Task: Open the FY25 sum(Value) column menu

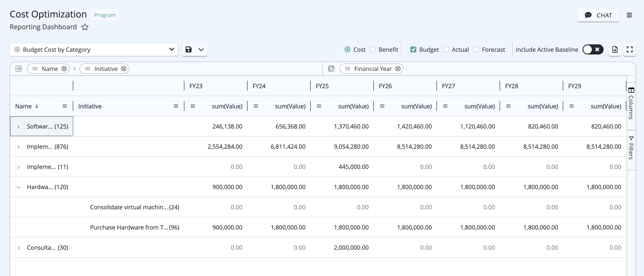Action: [319, 106]
